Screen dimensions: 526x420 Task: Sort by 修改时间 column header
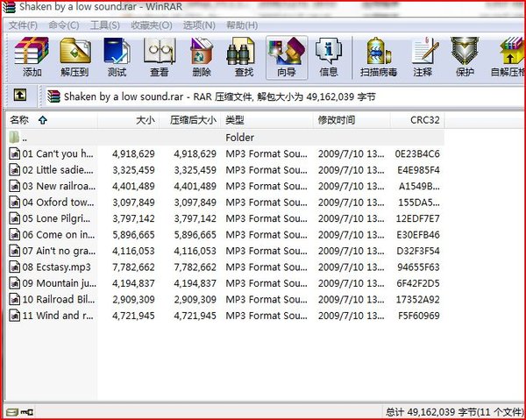click(x=352, y=120)
